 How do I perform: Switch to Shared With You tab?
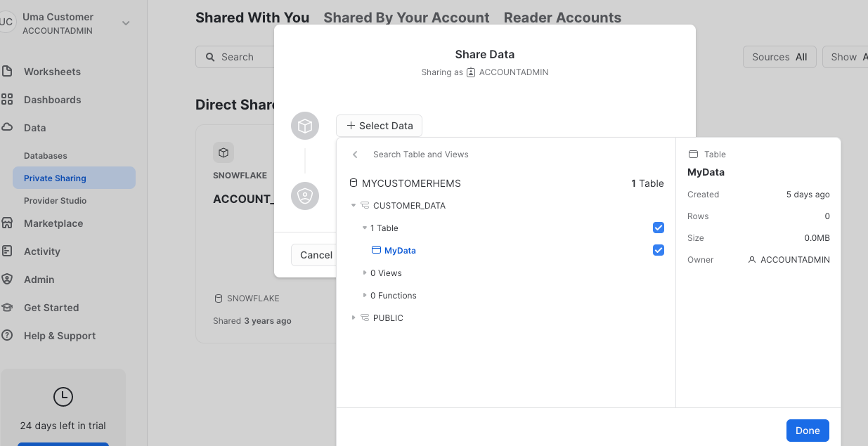pos(252,18)
